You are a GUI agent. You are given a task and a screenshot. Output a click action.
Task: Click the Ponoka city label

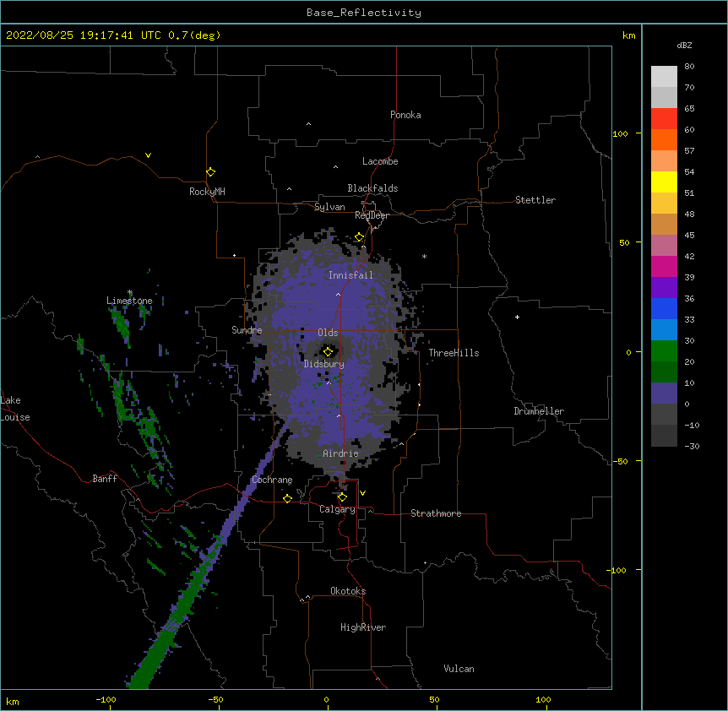point(405,115)
